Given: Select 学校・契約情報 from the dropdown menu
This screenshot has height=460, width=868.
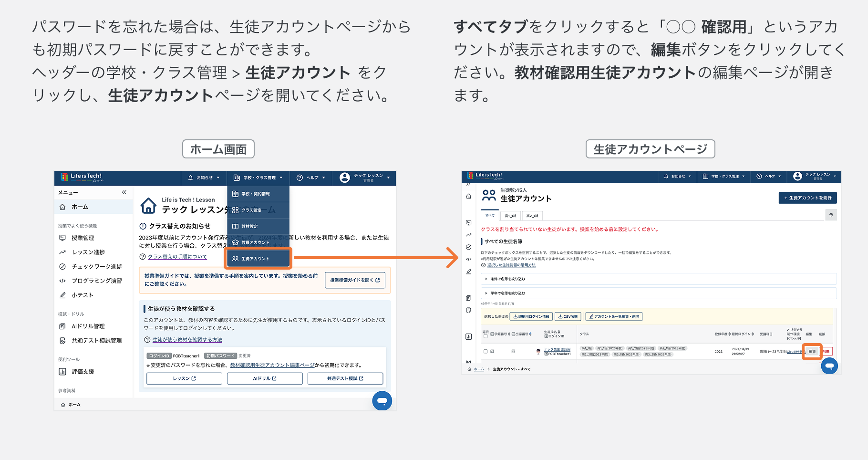Looking at the screenshot, I should click(x=258, y=194).
